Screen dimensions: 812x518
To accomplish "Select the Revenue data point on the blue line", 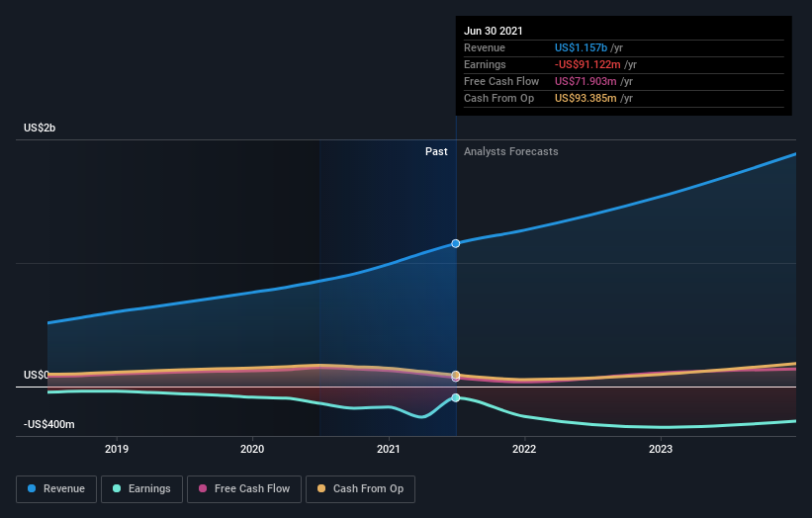I will click(x=456, y=243).
